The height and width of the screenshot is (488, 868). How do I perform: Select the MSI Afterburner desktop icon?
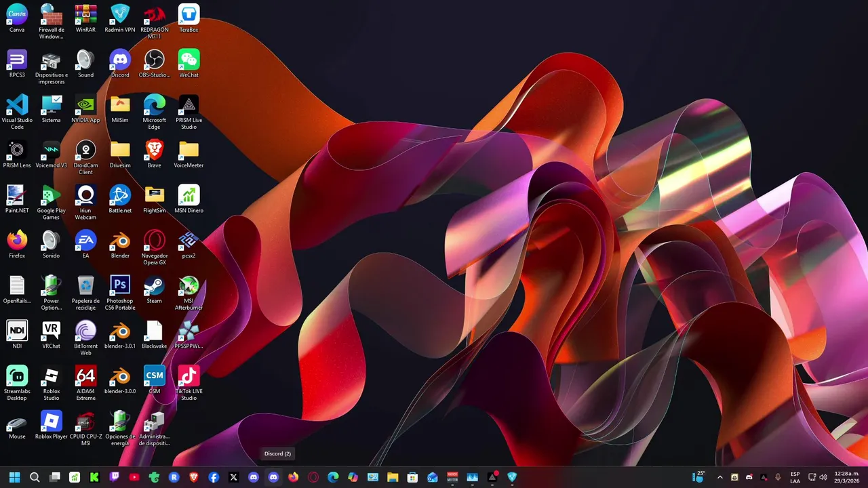[x=189, y=293]
